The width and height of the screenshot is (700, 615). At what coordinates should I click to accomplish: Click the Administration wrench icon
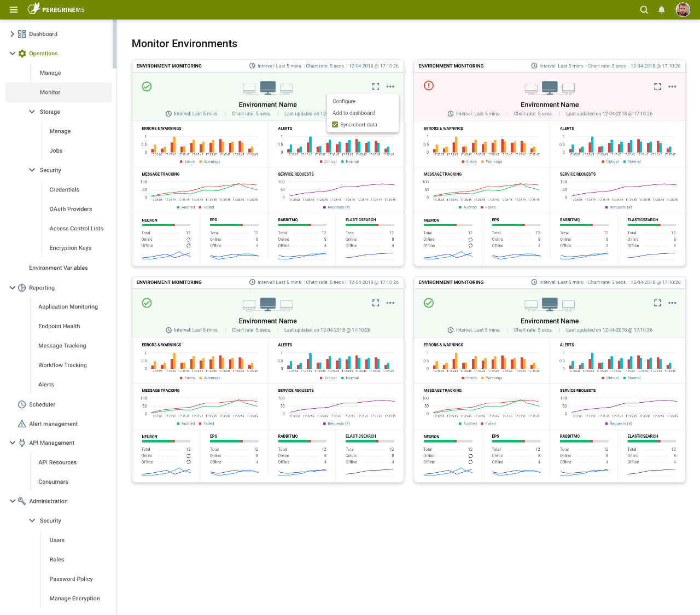click(x=22, y=501)
